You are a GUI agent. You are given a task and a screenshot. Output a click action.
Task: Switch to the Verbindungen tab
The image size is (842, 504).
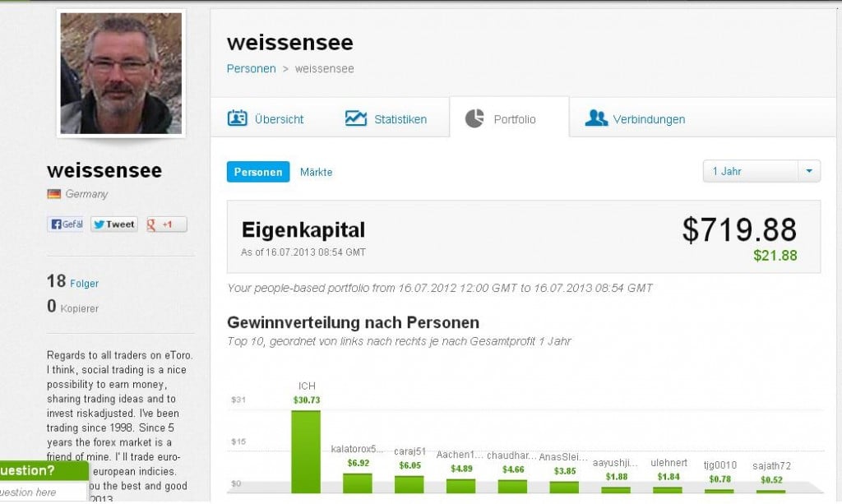(x=648, y=119)
